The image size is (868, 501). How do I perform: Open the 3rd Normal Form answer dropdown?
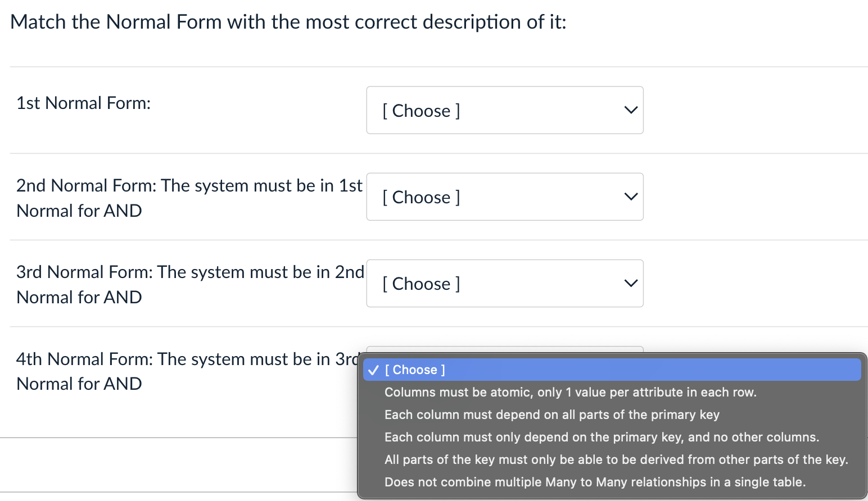pos(504,283)
